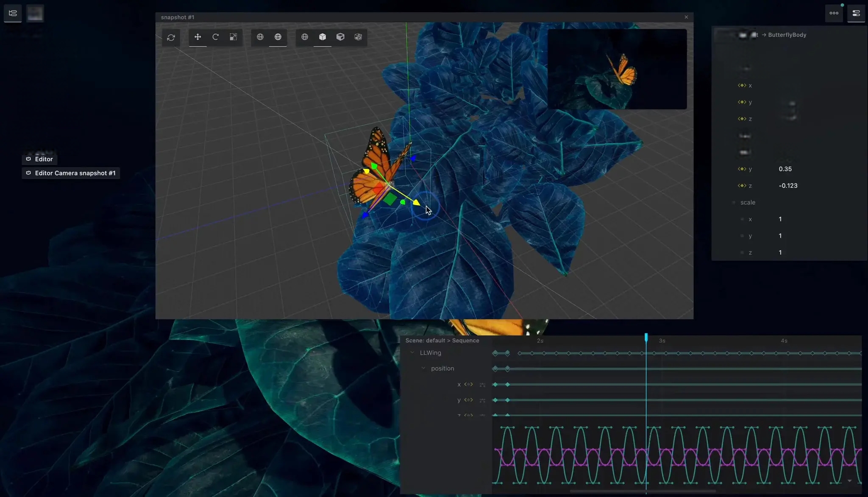This screenshot has height=497, width=868.
Task: Toggle sequencing dot beside scale x
Action: (x=742, y=219)
